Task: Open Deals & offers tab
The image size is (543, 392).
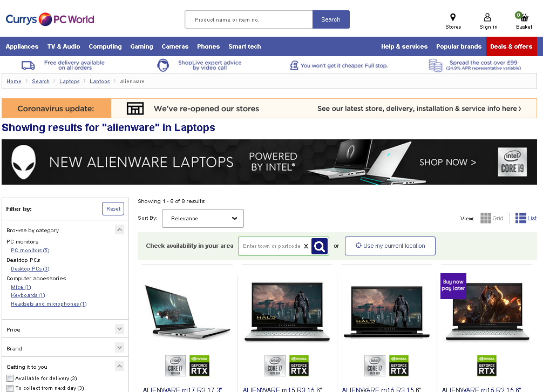Action: point(512,46)
